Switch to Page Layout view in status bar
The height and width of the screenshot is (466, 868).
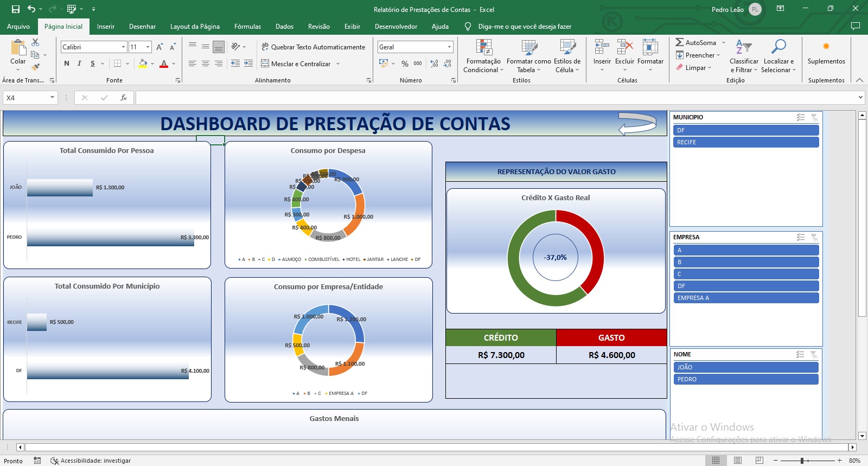coord(738,461)
